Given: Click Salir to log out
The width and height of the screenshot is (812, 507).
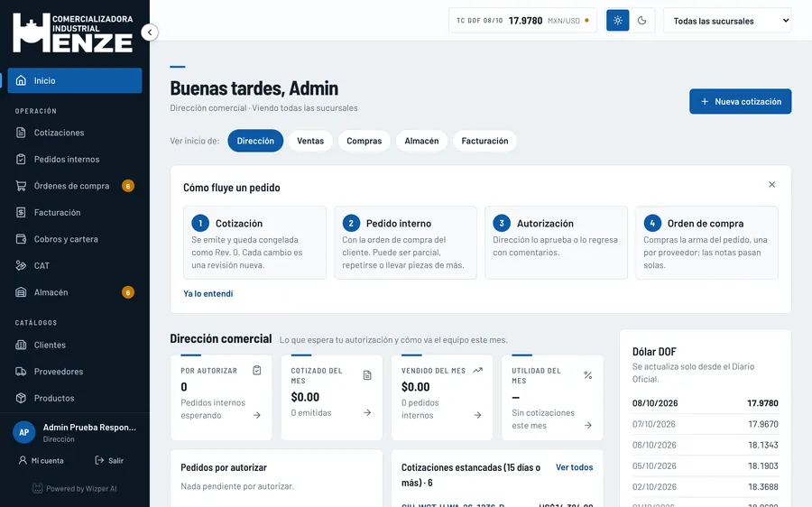Looking at the screenshot, I should (x=109, y=460).
